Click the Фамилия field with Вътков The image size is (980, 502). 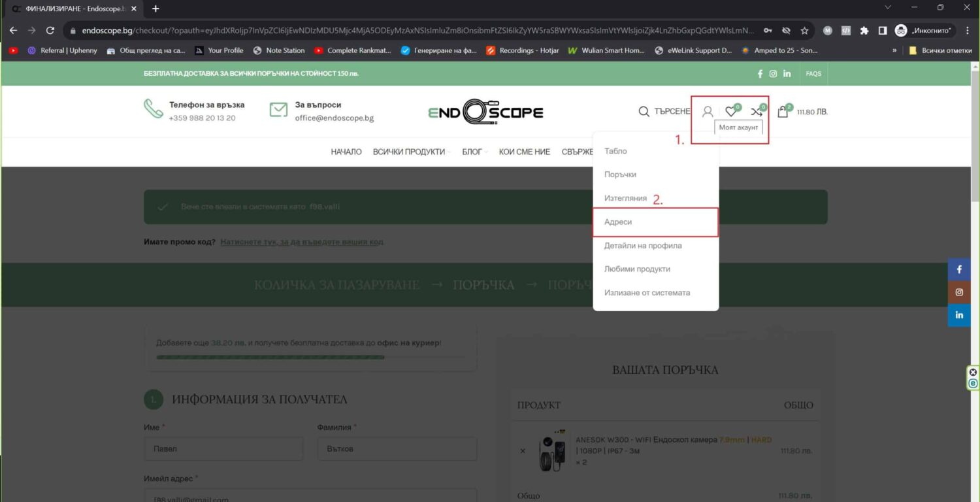point(397,449)
